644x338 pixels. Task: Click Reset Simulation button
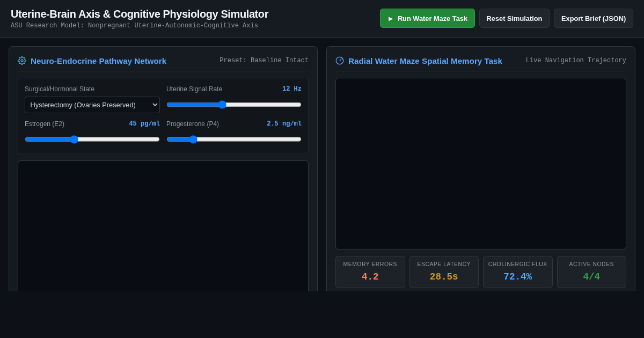[x=514, y=18]
